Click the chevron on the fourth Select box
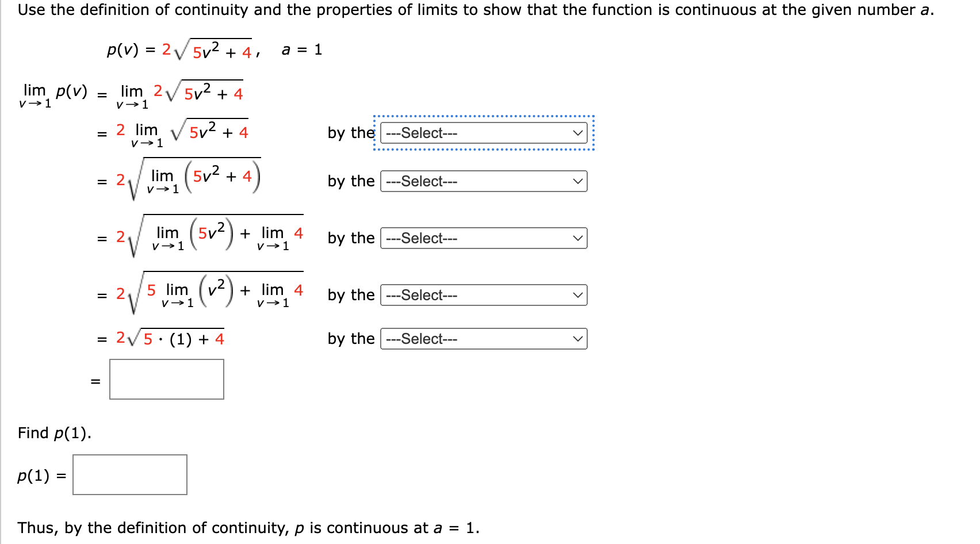980x544 pixels. pos(577,295)
